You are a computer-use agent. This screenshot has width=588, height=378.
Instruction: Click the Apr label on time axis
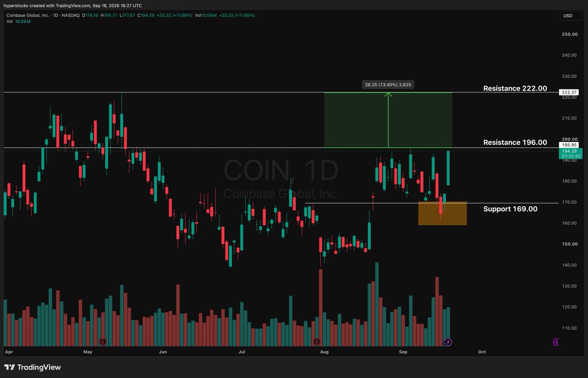point(8,352)
